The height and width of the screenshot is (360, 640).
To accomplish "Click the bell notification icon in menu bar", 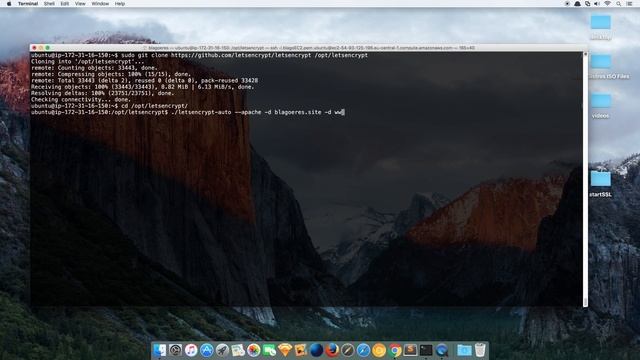I will point(577,4).
